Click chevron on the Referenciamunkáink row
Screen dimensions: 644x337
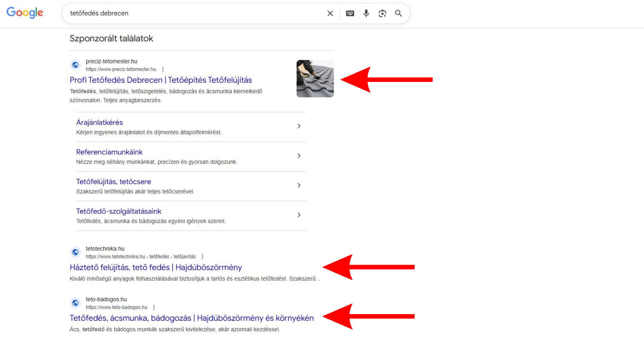click(x=299, y=156)
